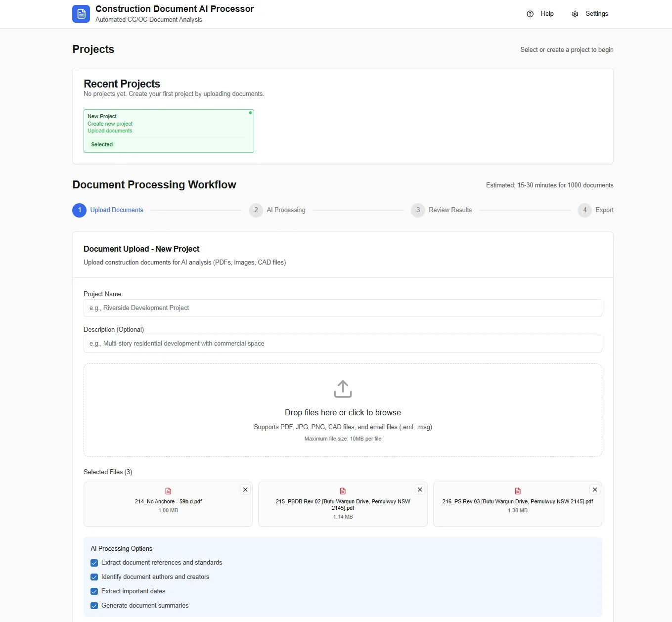672x622 pixels.
Task: Click step 4 circle in workflow
Action: [x=585, y=210]
